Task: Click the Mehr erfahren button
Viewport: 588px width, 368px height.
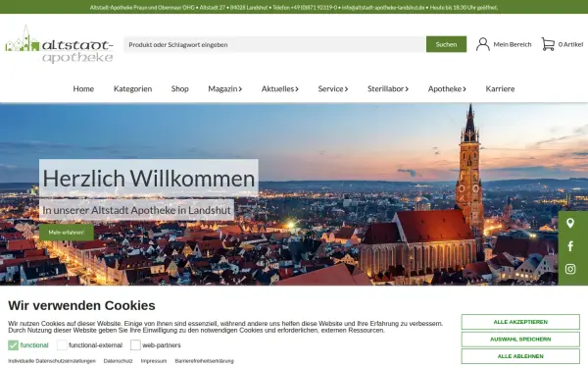Action: [x=67, y=233]
